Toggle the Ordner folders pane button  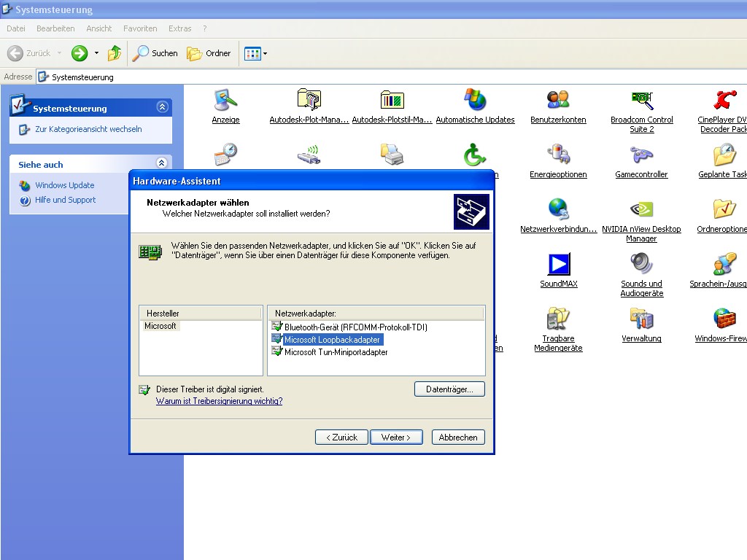[209, 52]
